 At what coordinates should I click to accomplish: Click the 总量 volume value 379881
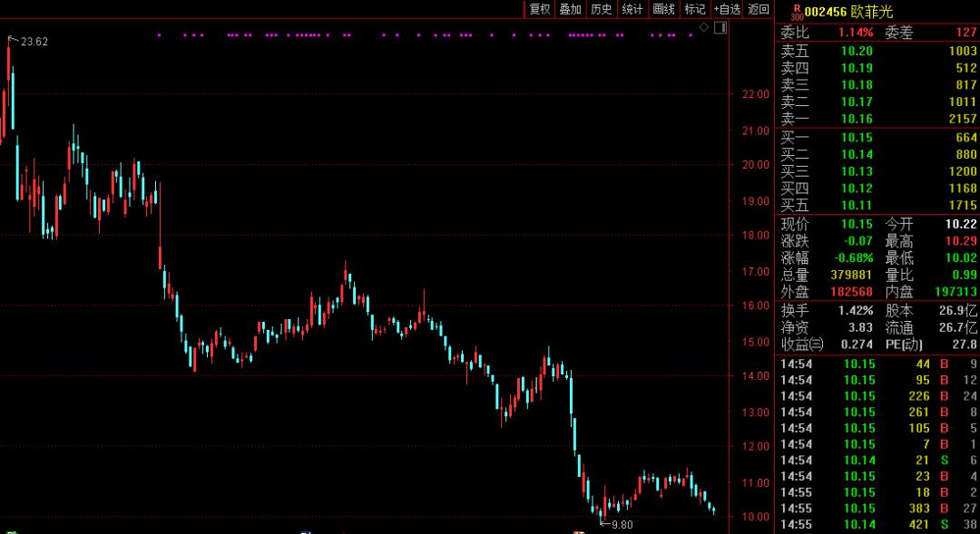[851, 275]
